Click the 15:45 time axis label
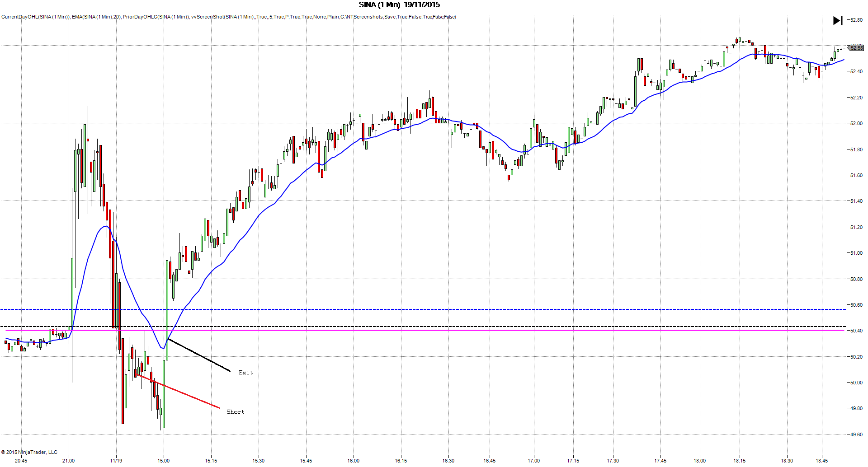Screen dimensions: 868x467 pyautogui.click(x=306, y=461)
